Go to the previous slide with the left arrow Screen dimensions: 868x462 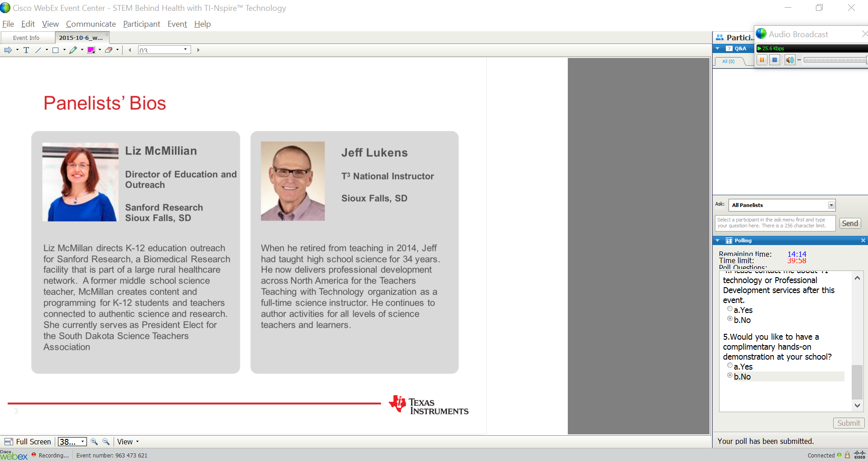[130, 50]
